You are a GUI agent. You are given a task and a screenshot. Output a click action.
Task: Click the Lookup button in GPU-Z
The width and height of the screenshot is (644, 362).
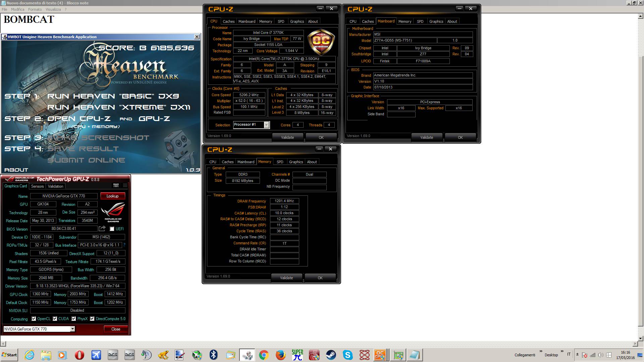coord(113,196)
